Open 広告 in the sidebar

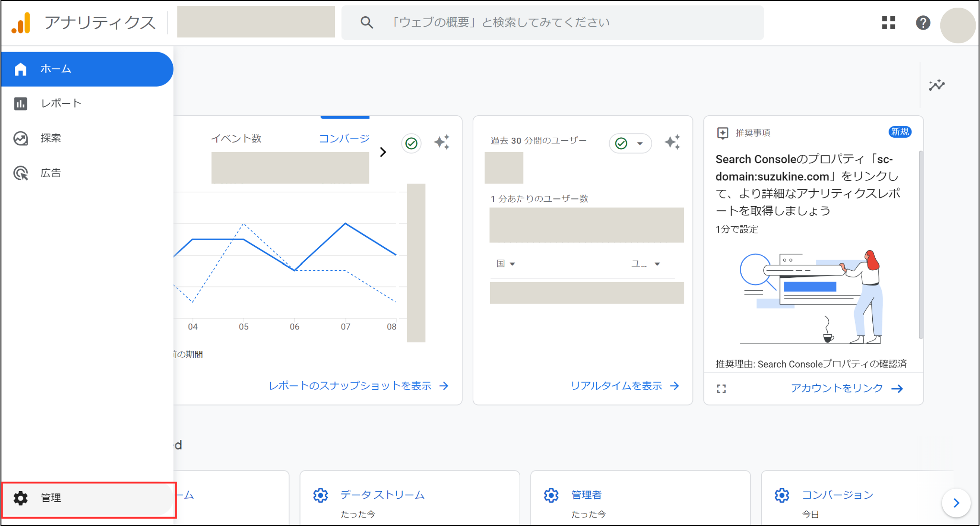[87, 173]
